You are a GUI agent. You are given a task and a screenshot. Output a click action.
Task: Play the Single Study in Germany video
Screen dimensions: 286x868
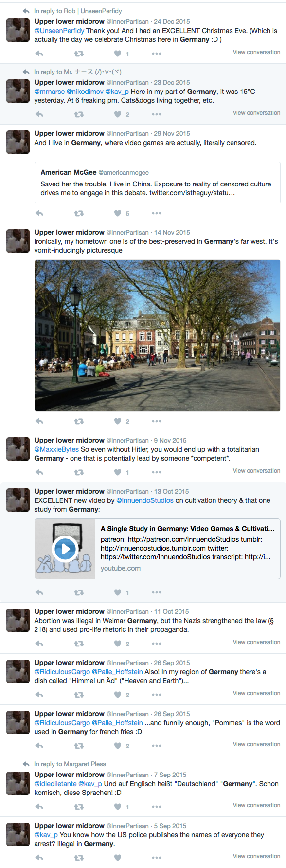pos(65,549)
